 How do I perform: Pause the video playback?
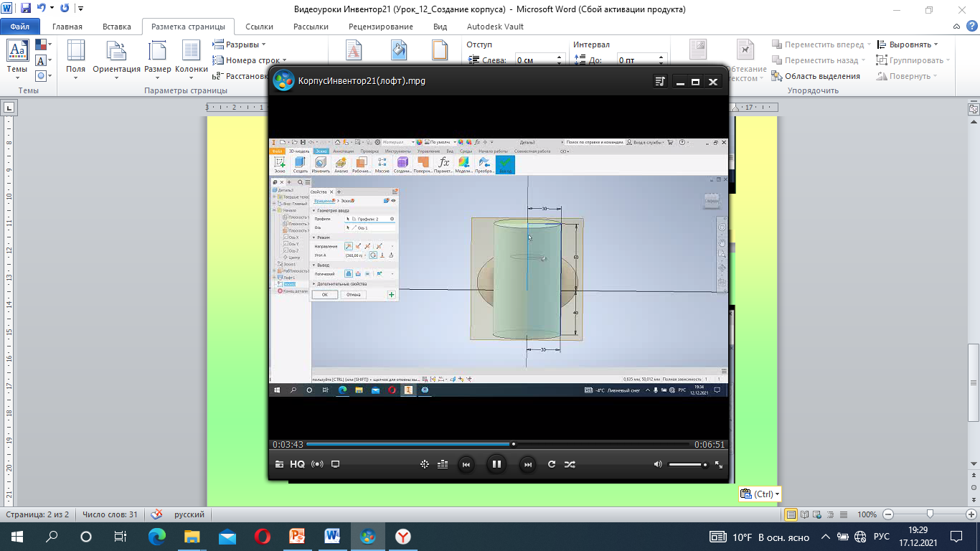coord(496,464)
